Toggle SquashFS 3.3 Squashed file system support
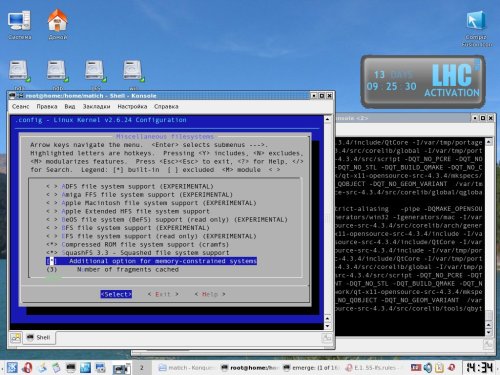The image size is (500, 375). click(x=137, y=253)
